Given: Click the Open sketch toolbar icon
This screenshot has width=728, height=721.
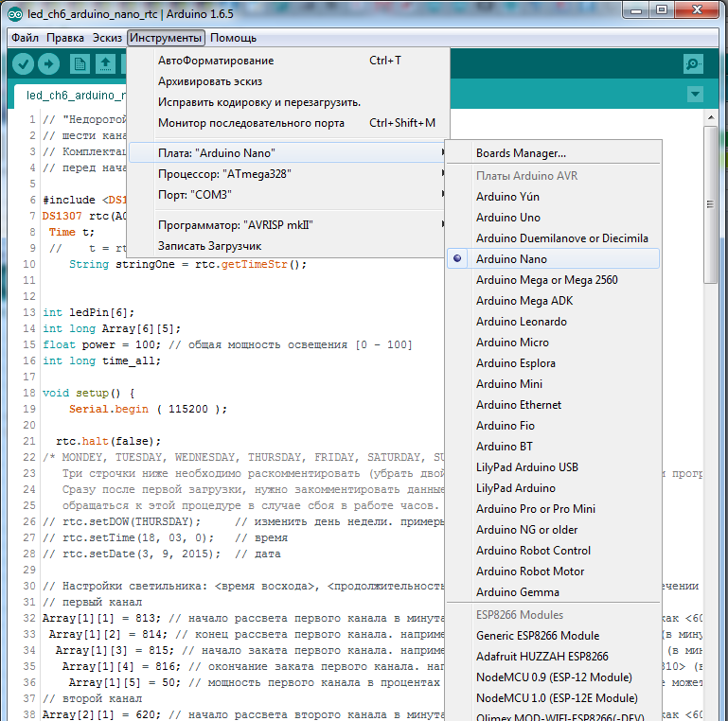Looking at the screenshot, I should tap(106, 63).
